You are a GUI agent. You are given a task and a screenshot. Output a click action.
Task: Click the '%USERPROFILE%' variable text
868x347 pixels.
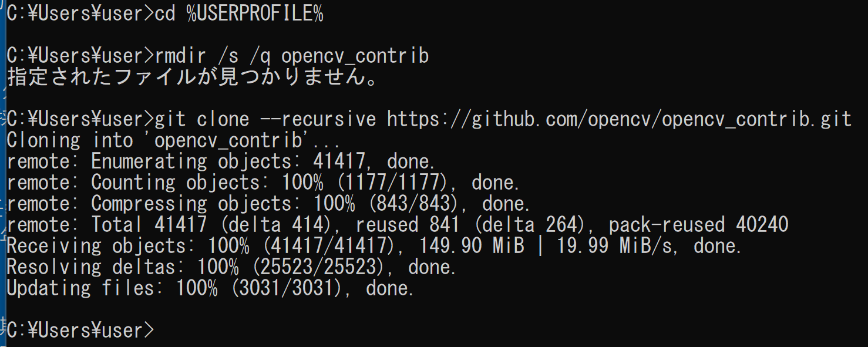[255, 14]
